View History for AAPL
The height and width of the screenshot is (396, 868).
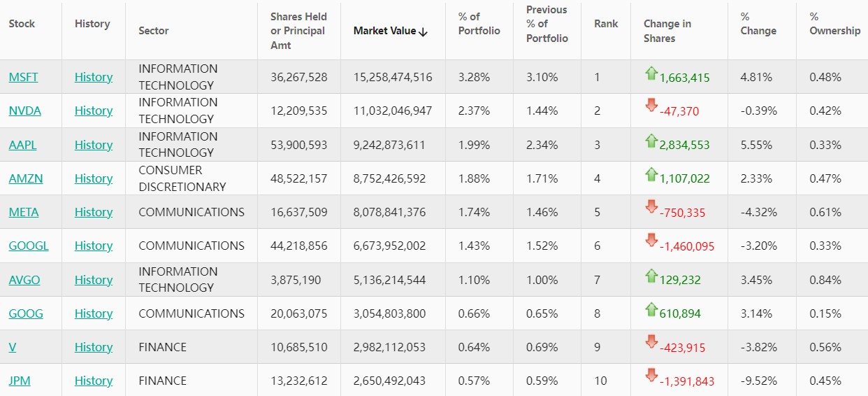click(94, 145)
